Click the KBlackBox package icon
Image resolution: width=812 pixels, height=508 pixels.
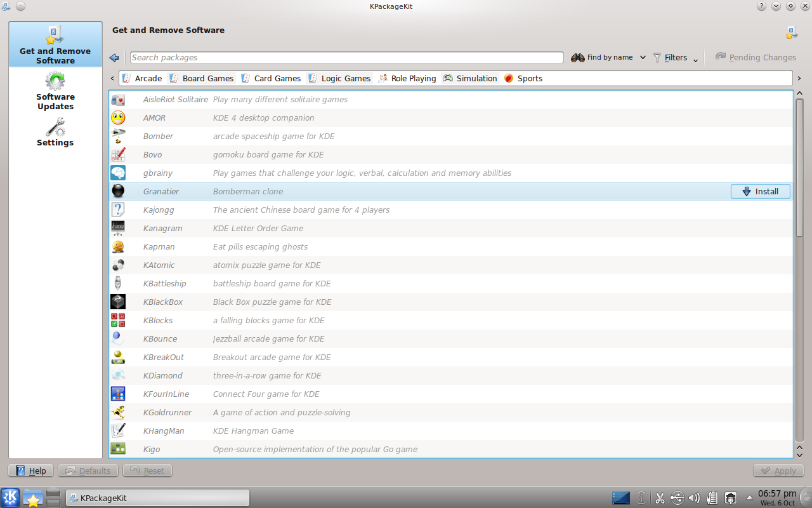click(118, 302)
